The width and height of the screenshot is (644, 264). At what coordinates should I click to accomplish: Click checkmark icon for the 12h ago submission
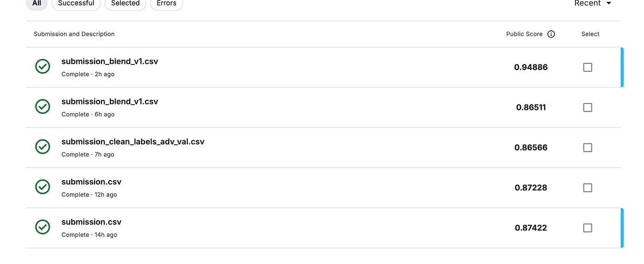[43, 187]
